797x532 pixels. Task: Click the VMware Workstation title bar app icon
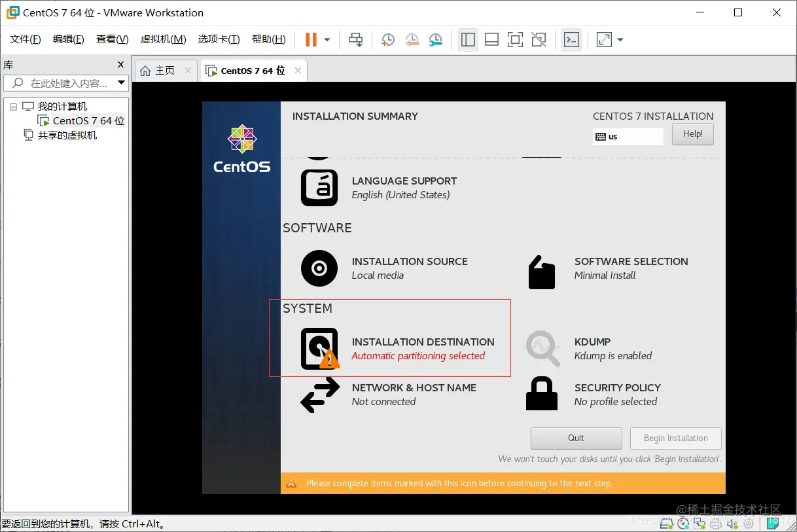click(x=12, y=12)
